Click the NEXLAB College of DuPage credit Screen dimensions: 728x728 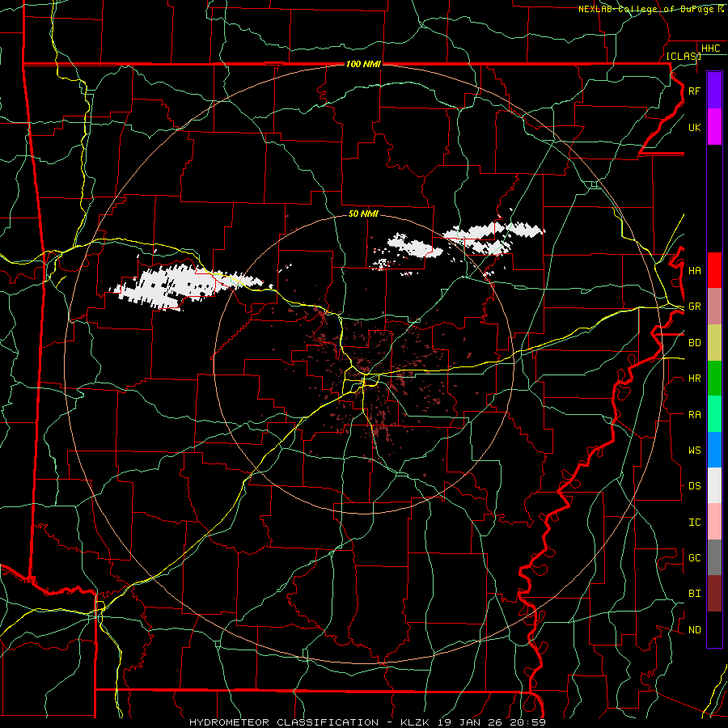tap(650, 9)
